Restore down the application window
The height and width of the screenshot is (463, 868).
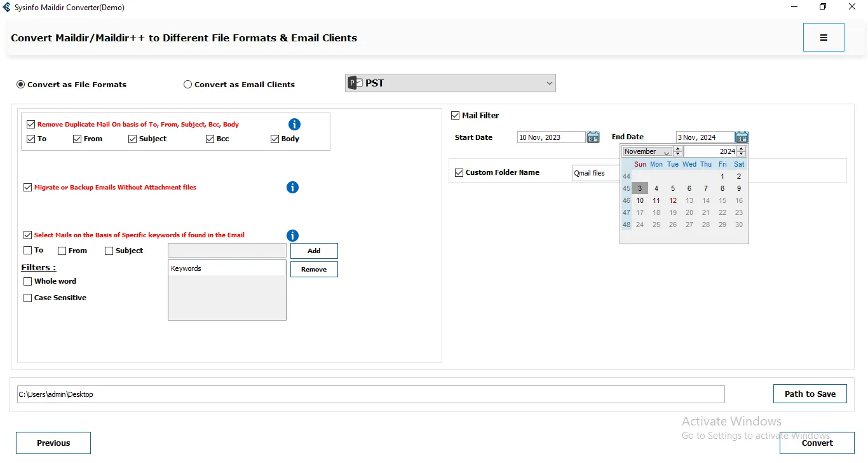click(823, 7)
